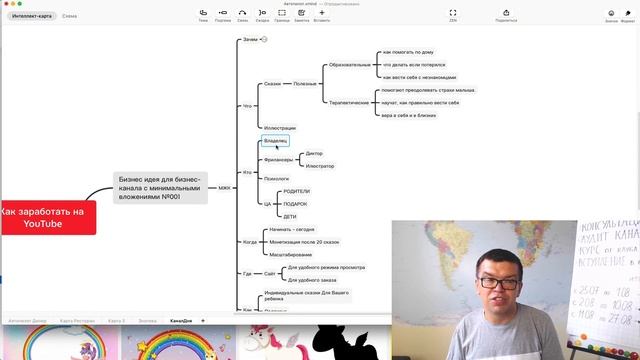Viewport: 640px width, 360px height.
Task: Select the highlighted Владелец node
Action: click(x=276, y=141)
